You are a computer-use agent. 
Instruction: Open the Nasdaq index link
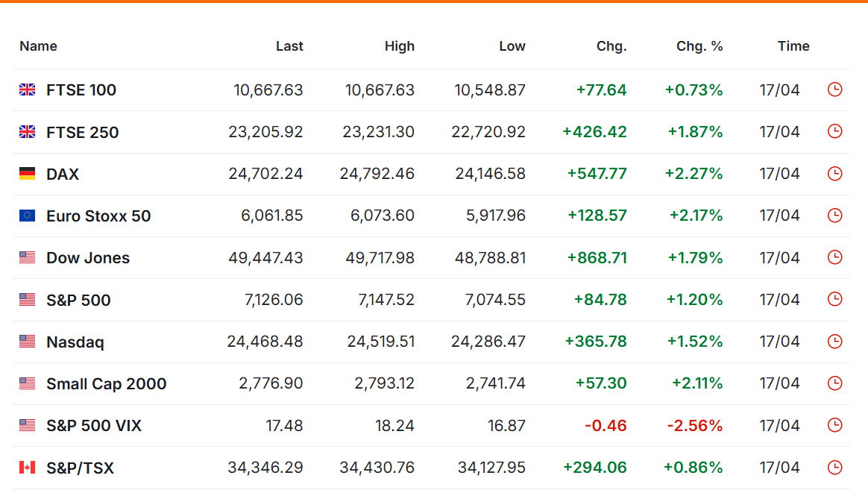click(x=75, y=342)
